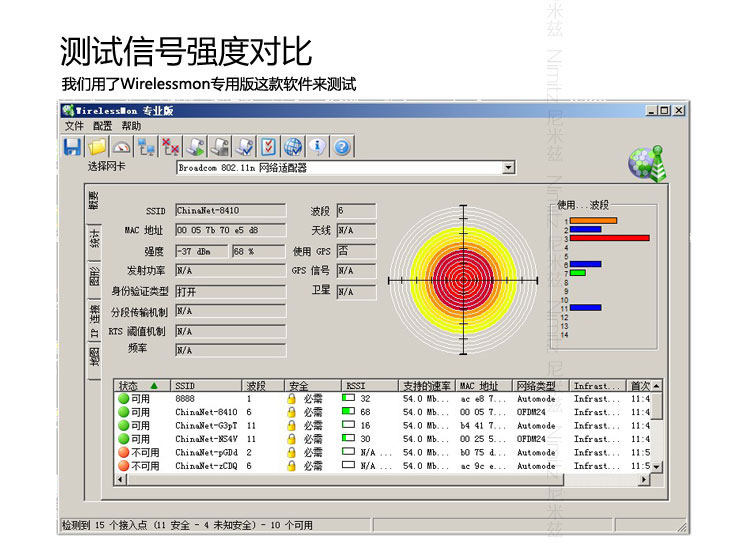
Task: Open the 配置 menu
Action: pos(102,126)
